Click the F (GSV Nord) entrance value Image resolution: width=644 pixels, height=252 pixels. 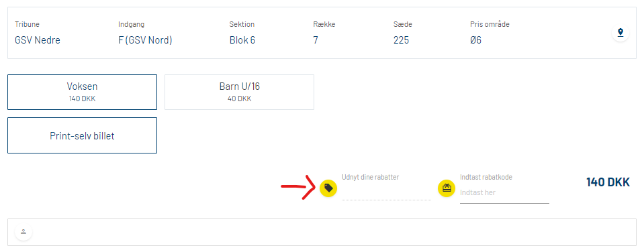(x=146, y=41)
